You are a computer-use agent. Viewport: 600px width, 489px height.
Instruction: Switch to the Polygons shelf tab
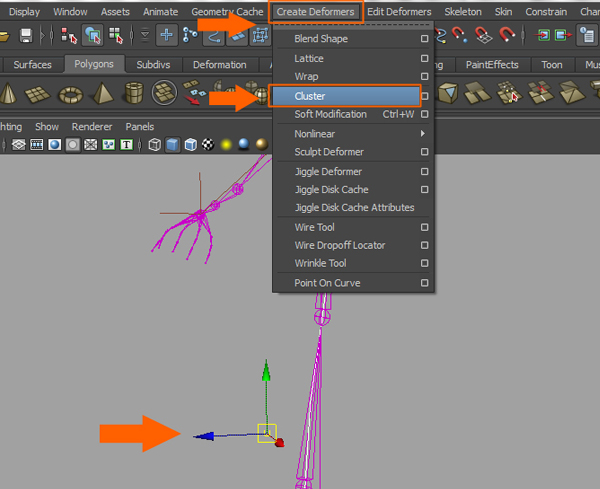[x=94, y=64]
